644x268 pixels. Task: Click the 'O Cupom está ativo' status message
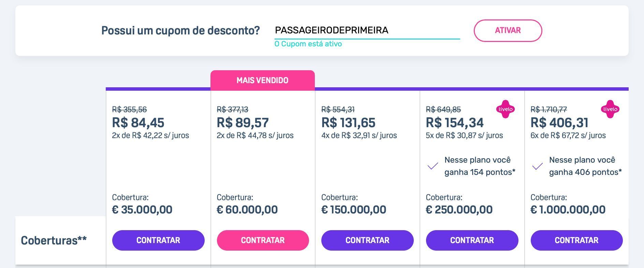308,44
